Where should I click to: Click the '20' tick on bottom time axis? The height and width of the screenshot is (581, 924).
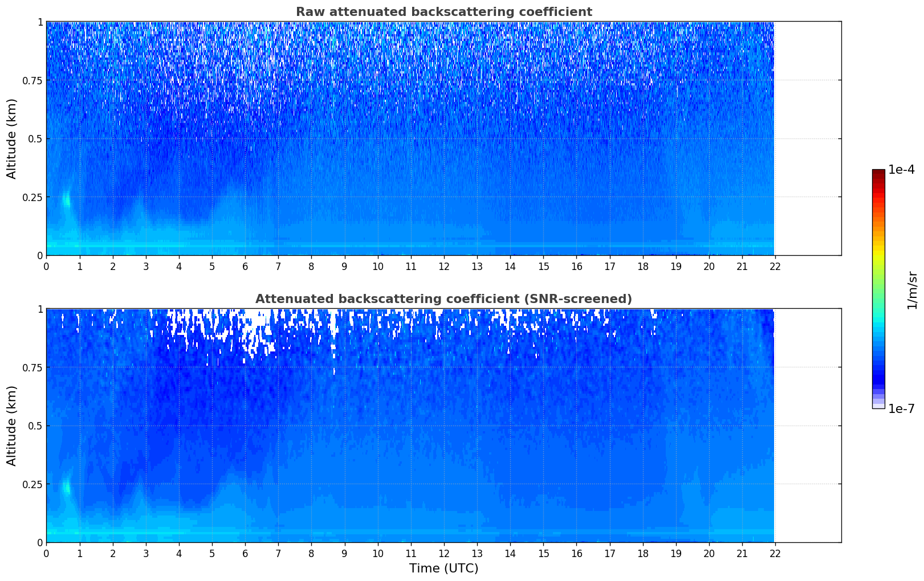coord(709,553)
